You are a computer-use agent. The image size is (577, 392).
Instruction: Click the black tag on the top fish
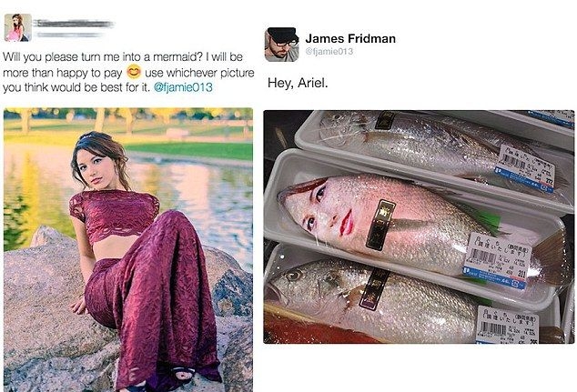[x=385, y=120]
